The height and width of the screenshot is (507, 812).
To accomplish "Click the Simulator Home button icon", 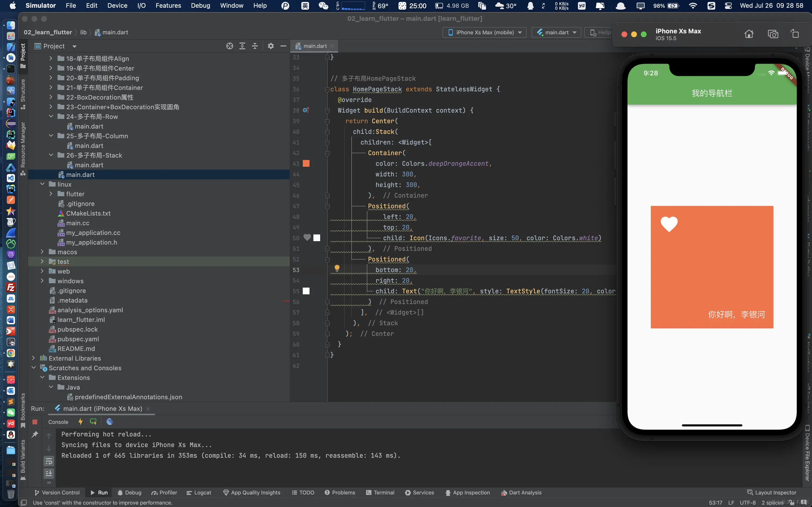I will pyautogui.click(x=749, y=34).
